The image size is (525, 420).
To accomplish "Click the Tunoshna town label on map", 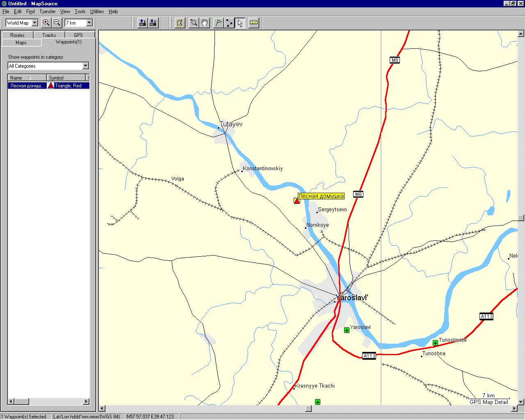I will coord(434,354).
